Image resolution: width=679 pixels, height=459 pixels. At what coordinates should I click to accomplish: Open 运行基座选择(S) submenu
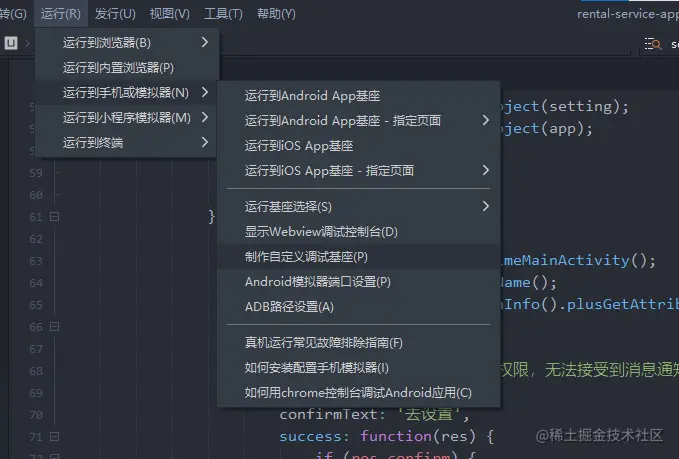pos(359,207)
